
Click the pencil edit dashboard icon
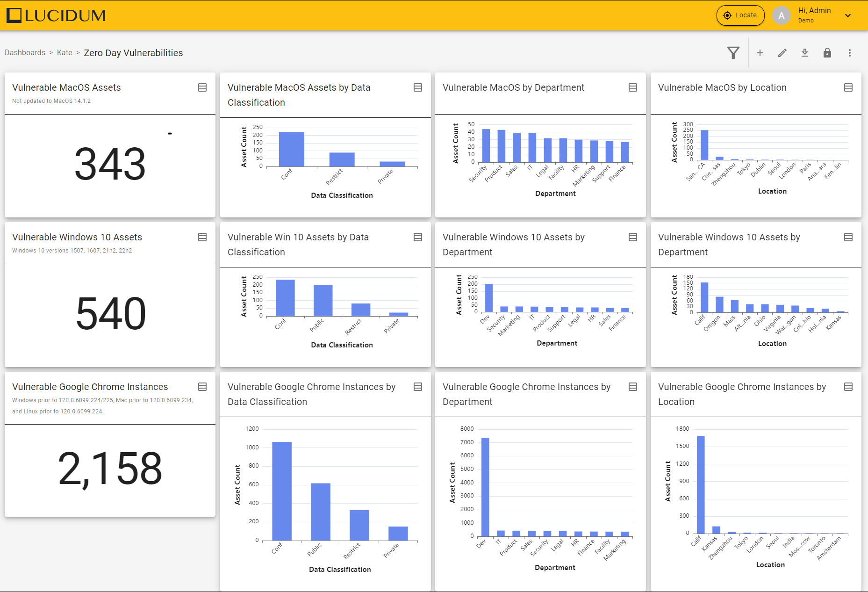(x=782, y=53)
